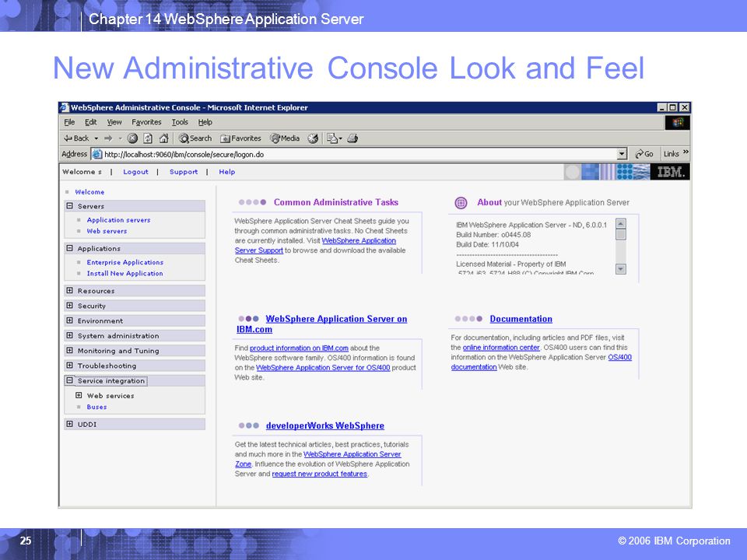Click the page icon in address bar
Screen dimensions: 747x560
[96, 154]
